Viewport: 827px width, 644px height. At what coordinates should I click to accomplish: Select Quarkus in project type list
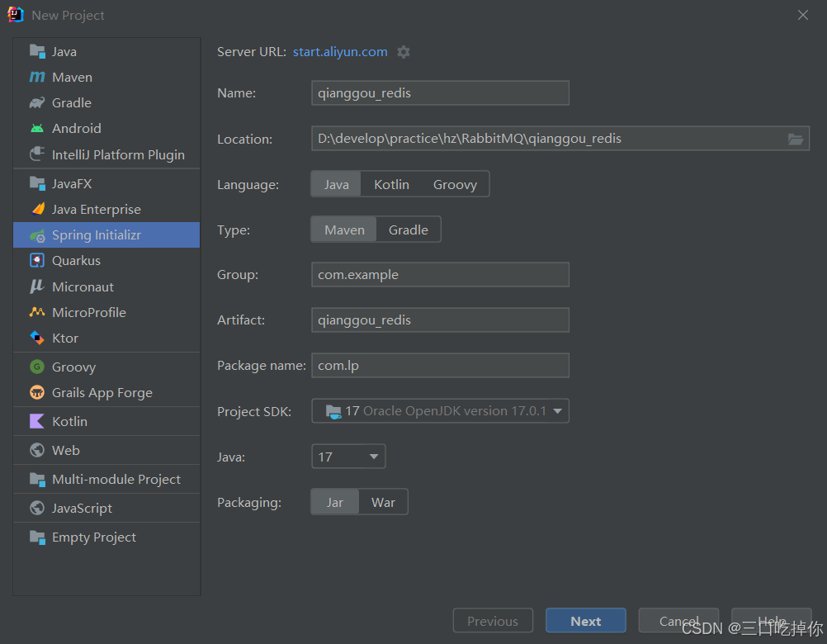coord(106,261)
